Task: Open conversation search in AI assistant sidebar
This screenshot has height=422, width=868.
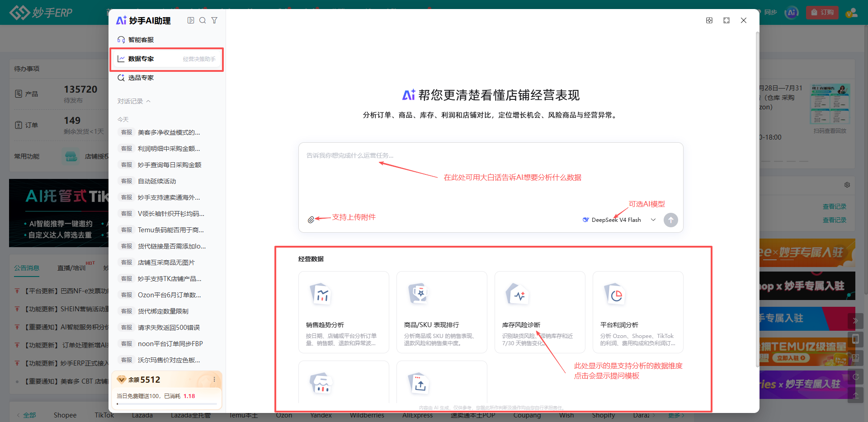Action: (x=203, y=20)
